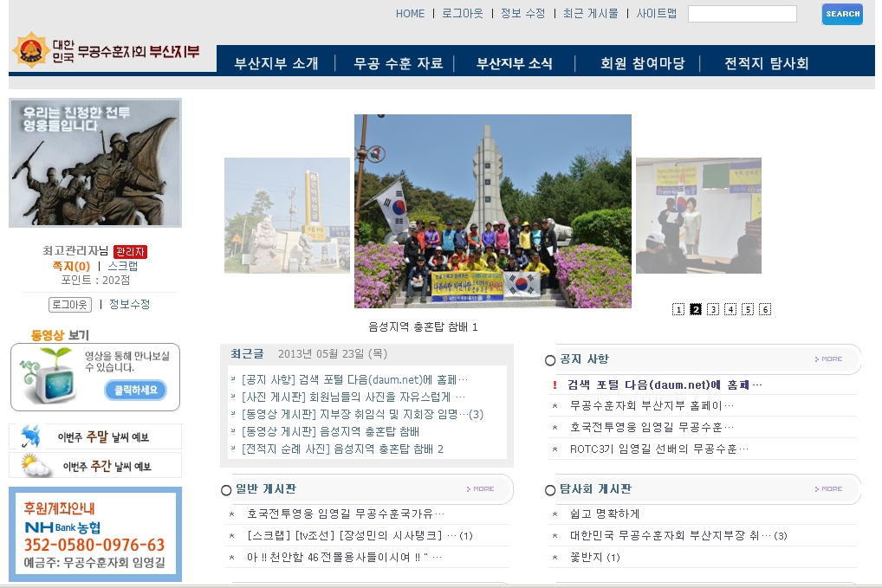The image size is (882, 588).
Task: Click the 클릭하세요 video button
Action: point(135,390)
